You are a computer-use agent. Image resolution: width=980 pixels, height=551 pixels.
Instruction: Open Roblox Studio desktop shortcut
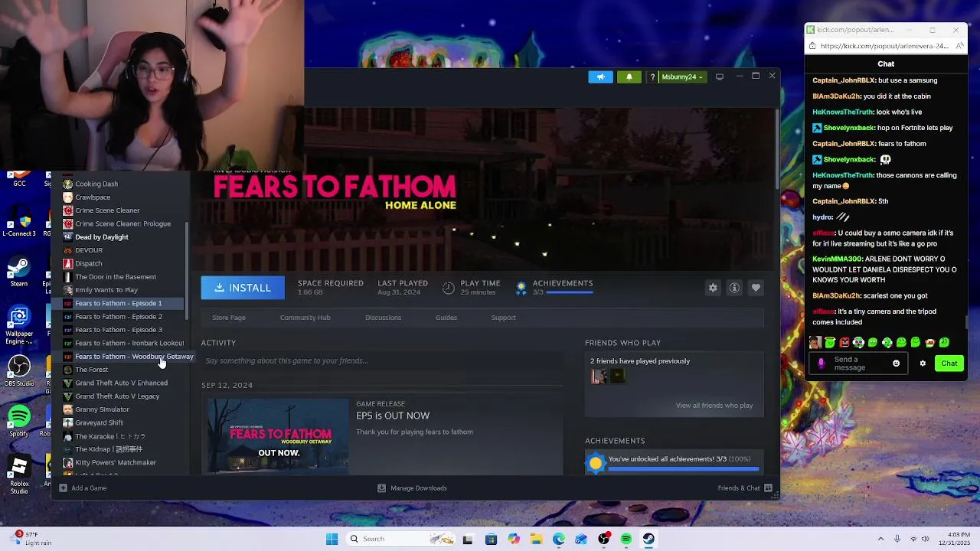pyautogui.click(x=19, y=474)
